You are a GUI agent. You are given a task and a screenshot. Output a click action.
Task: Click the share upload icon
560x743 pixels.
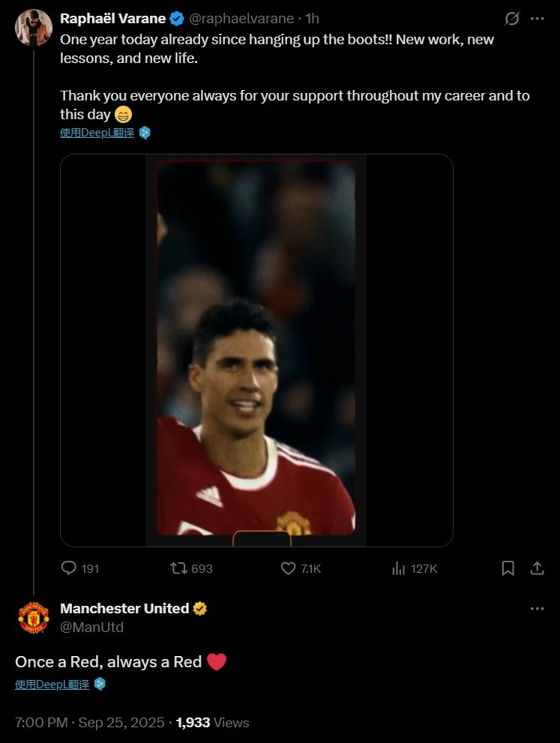tap(537, 568)
